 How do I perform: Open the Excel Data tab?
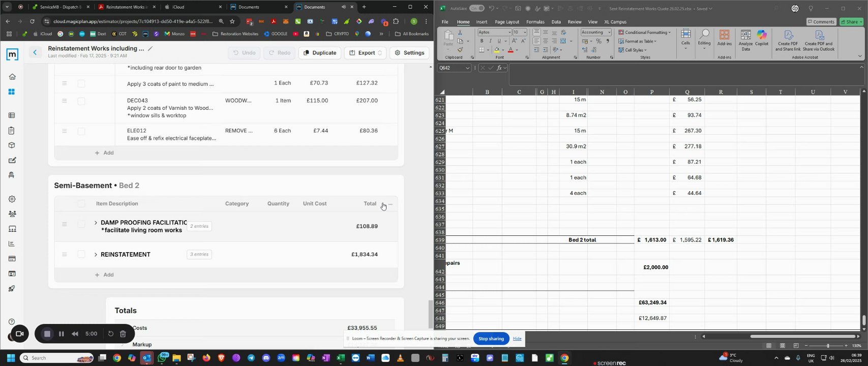point(556,22)
